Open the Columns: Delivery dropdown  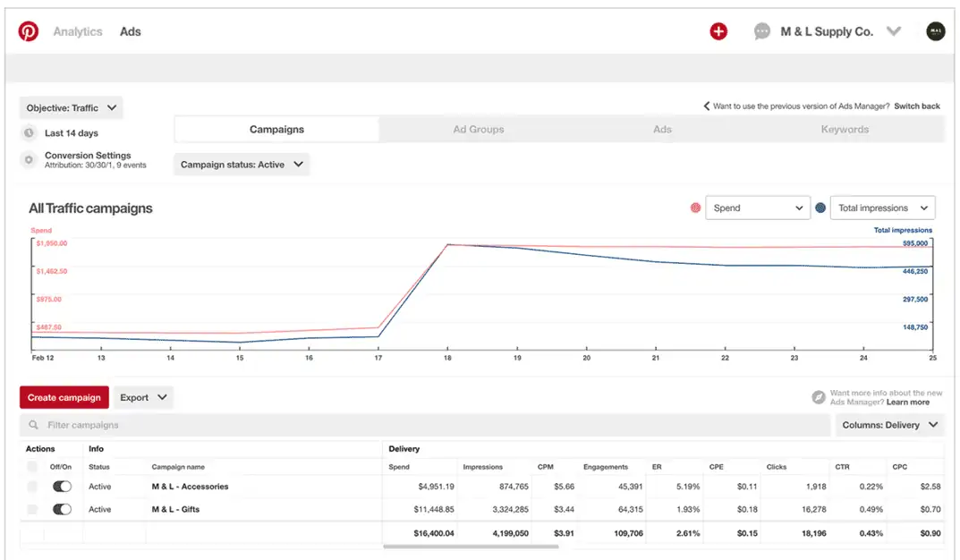pyautogui.click(x=890, y=425)
